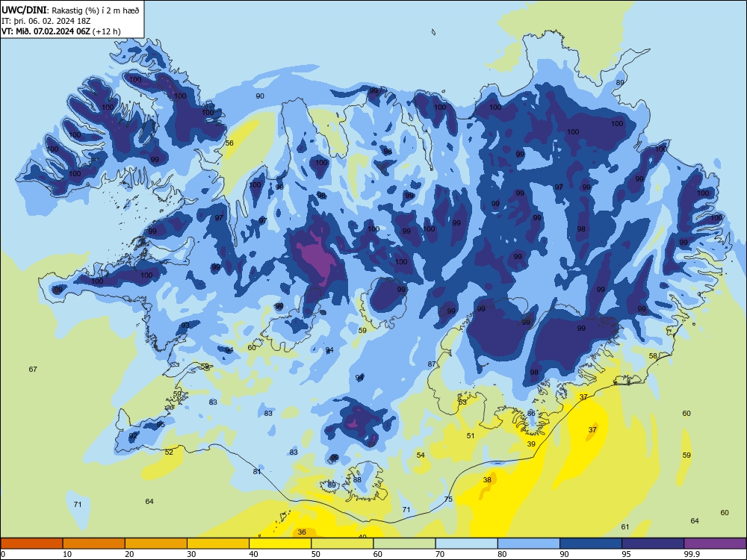The image size is (747, 560).
Task: Click the "40" legend tick label
Action: coord(254,554)
